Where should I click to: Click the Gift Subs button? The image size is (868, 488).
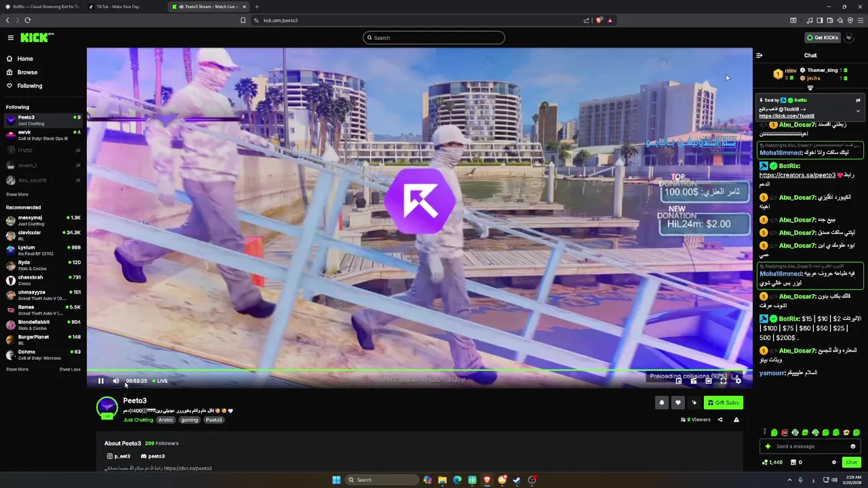pos(723,403)
